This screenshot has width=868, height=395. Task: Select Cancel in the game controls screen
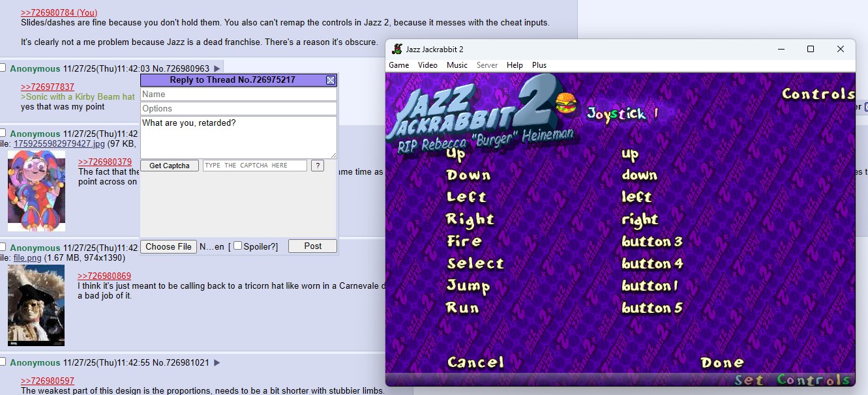tap(476, 362)
